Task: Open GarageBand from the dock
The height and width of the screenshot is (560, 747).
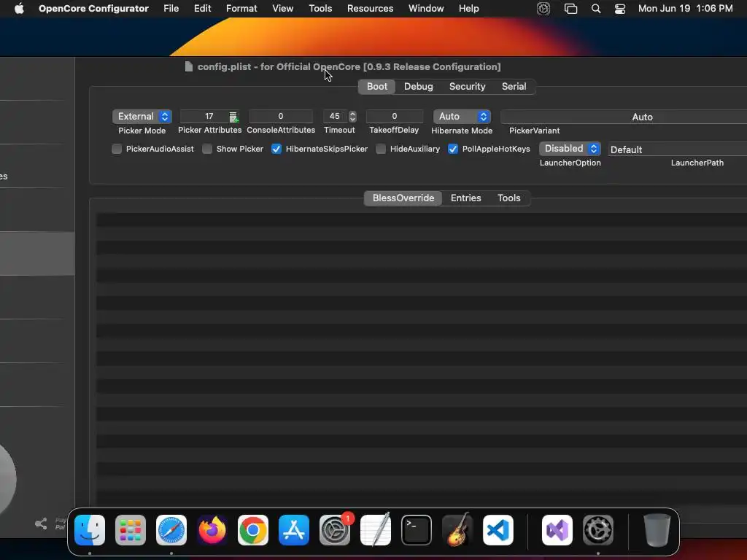Action: 457,530
